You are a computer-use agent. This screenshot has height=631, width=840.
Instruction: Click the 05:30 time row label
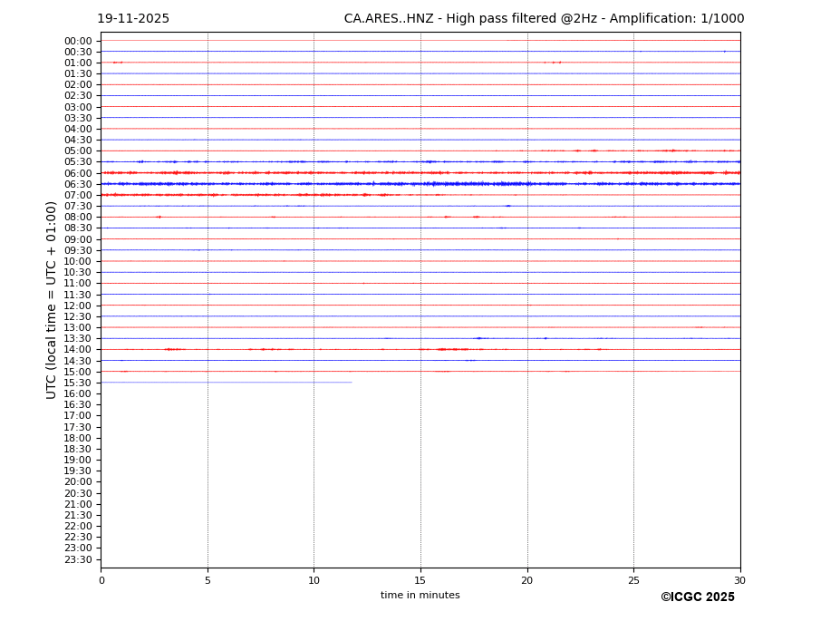(78, 162)
